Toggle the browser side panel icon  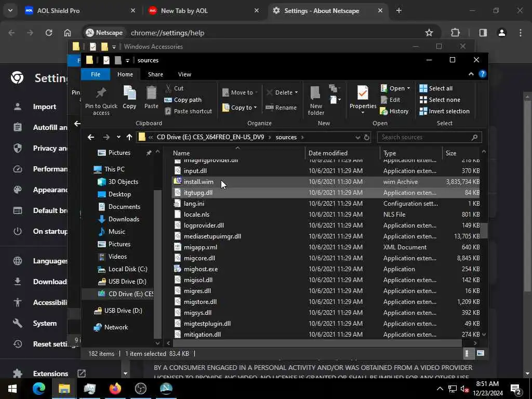tap(483, 33)
